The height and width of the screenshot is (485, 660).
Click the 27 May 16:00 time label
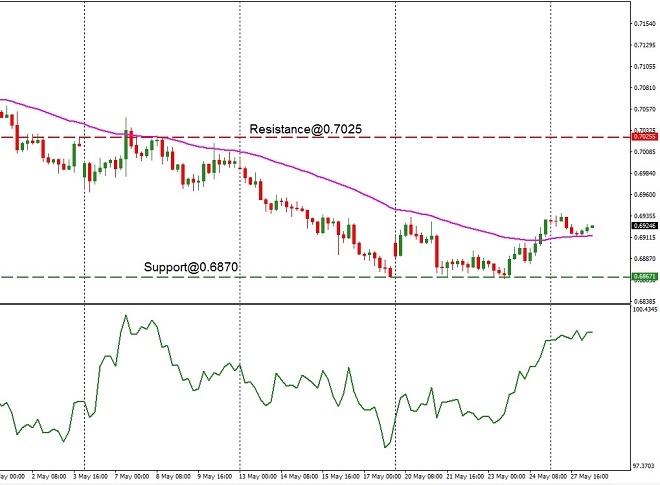589,477
